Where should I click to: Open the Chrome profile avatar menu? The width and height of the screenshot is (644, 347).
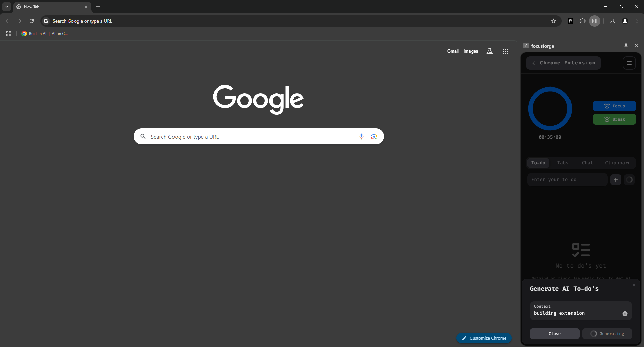[x=625, y=21]
